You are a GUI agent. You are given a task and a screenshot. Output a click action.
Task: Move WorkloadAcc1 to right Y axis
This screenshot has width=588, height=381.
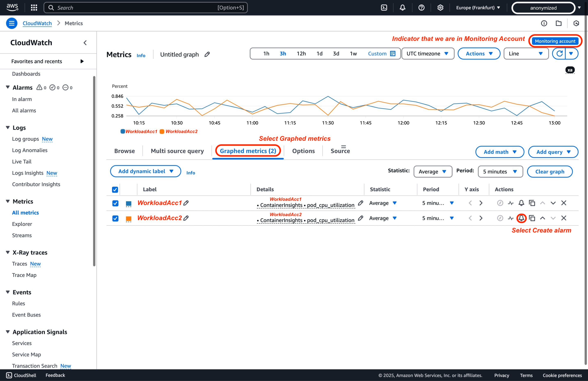(481, 203)
